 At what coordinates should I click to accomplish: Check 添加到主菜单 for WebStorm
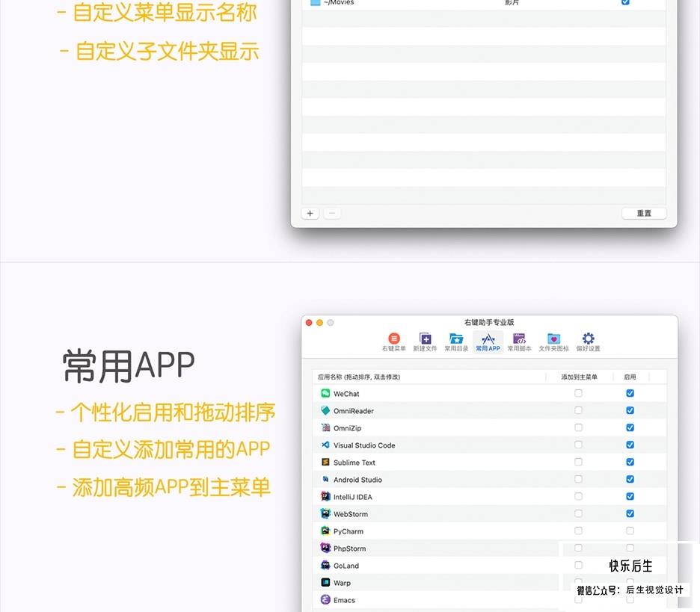[x=578, y=513]
